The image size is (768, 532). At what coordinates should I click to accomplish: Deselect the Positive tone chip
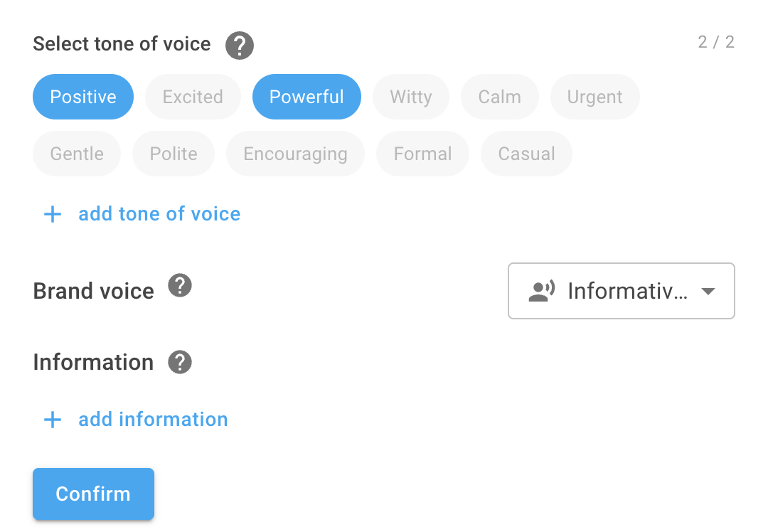coord(83,97)
